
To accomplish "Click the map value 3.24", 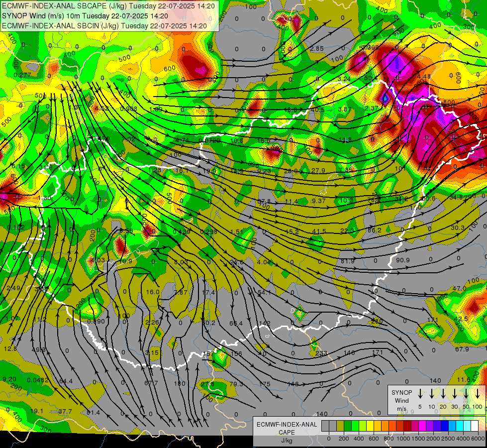I will click(344, 79).
